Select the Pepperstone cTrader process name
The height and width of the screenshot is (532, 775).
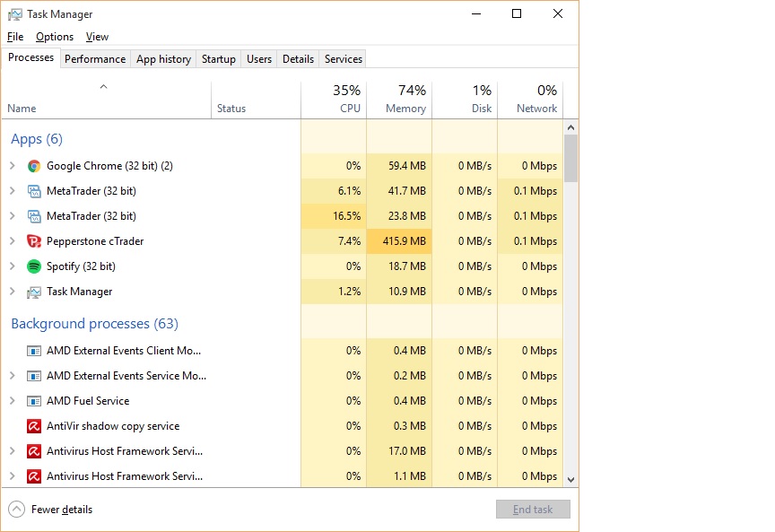tap(95, 241)
